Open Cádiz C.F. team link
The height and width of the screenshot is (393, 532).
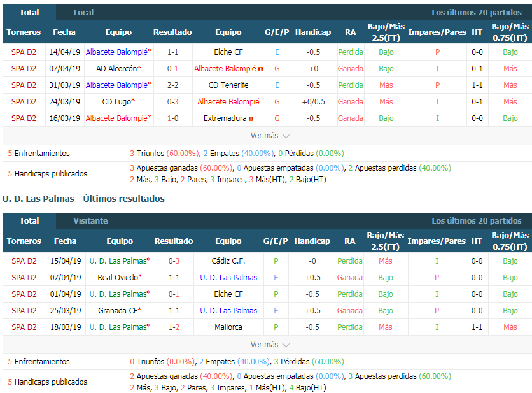(x=228, y=261)
